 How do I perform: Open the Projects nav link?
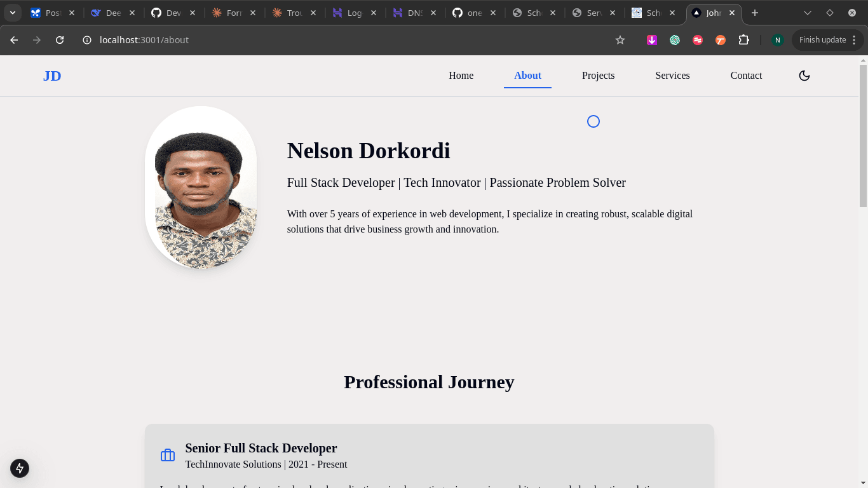(598, 76)
